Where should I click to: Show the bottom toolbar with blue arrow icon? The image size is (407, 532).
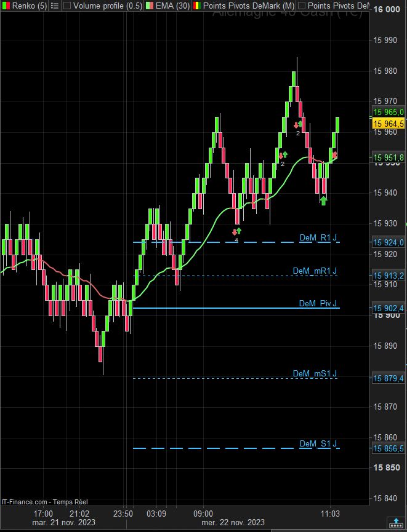pyautogui.click(x=396, y=521)
